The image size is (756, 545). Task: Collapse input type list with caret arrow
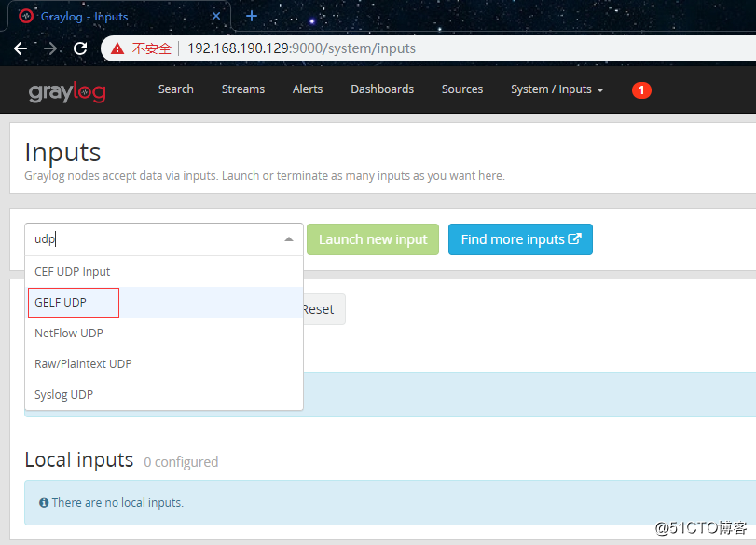pyautogui.click(x=289, y=239)
